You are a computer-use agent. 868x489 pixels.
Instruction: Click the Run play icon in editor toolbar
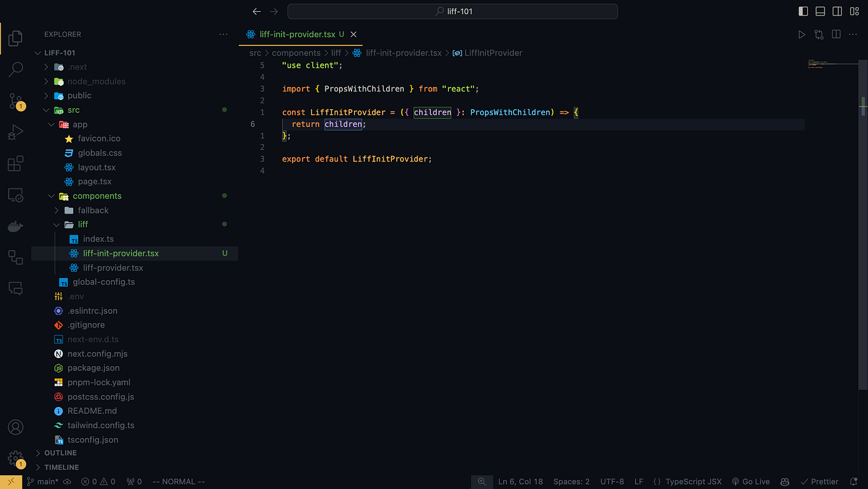coord(802,35)
